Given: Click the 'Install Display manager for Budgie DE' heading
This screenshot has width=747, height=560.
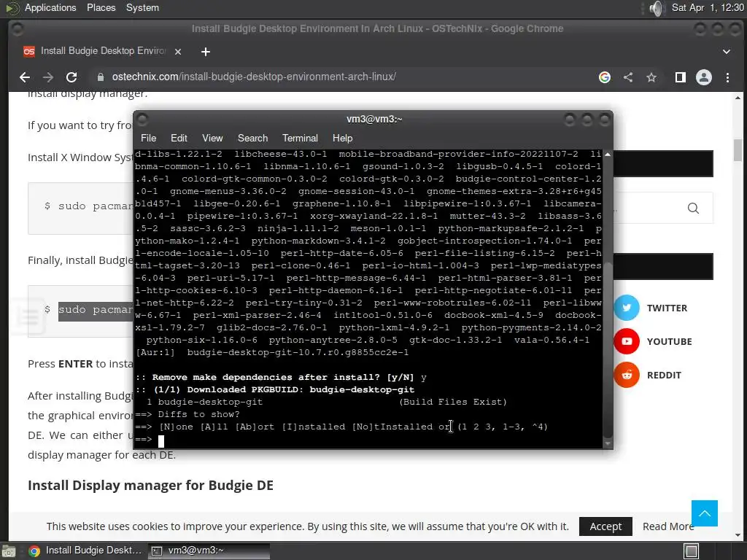Looking at the screenshot, I should coord(150,485).
